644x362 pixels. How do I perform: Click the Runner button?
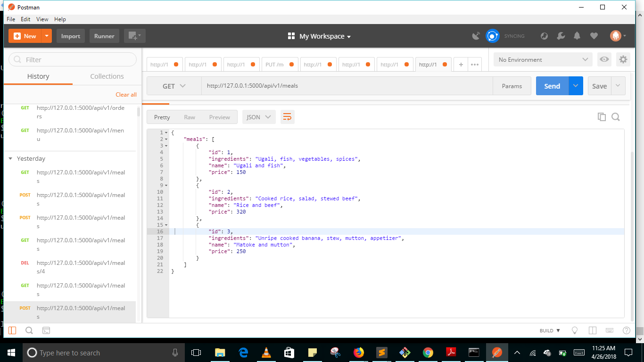pos(104,36)
